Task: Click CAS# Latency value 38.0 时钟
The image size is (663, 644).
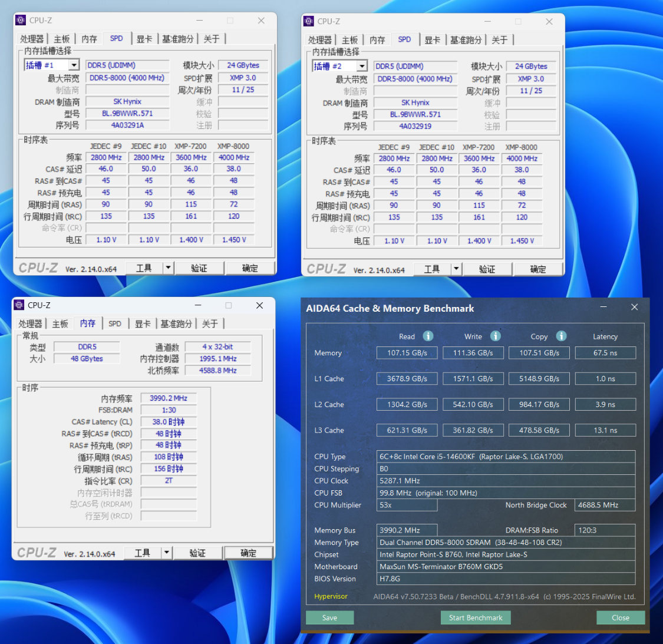Action: (169, 422)
